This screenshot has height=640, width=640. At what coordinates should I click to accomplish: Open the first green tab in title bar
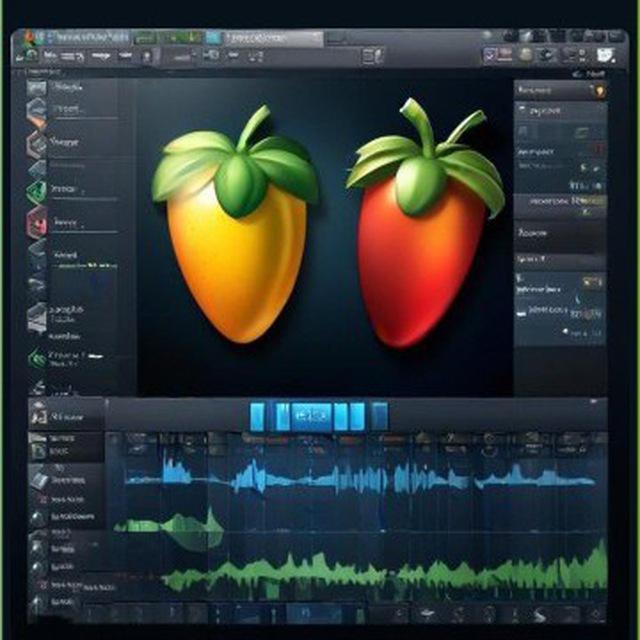[144, 38]
